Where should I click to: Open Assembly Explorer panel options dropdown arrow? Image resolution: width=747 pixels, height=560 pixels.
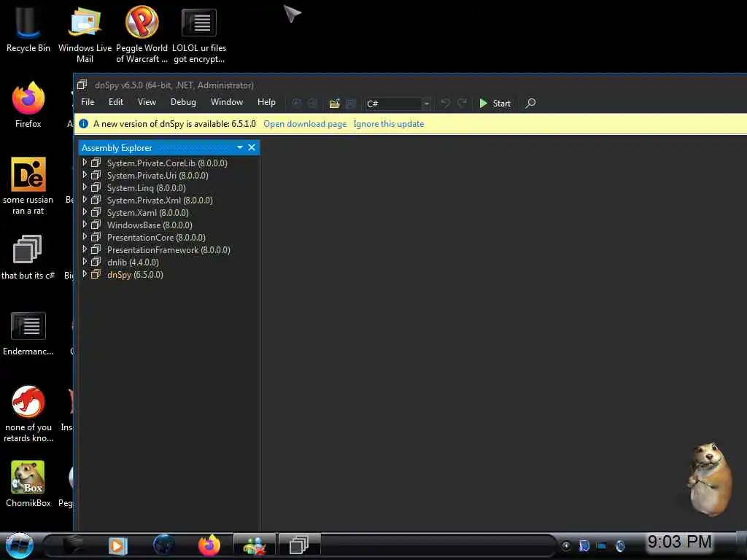239,147
